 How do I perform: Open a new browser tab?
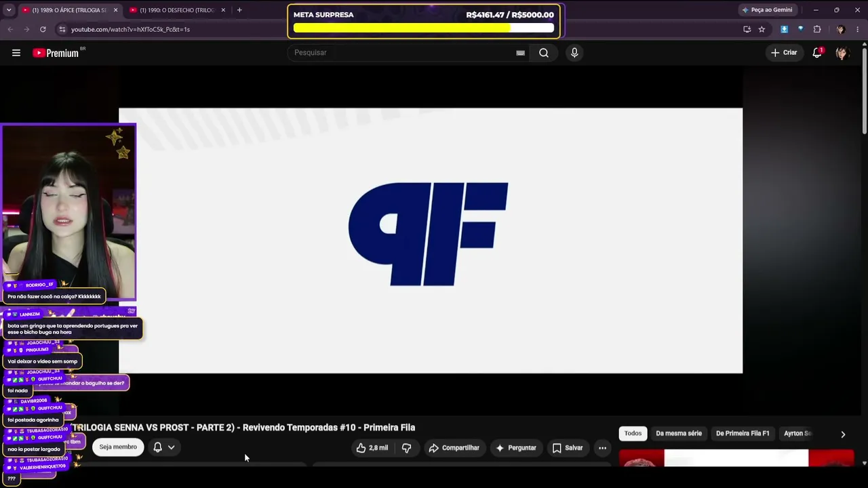[x=239, y=10]
